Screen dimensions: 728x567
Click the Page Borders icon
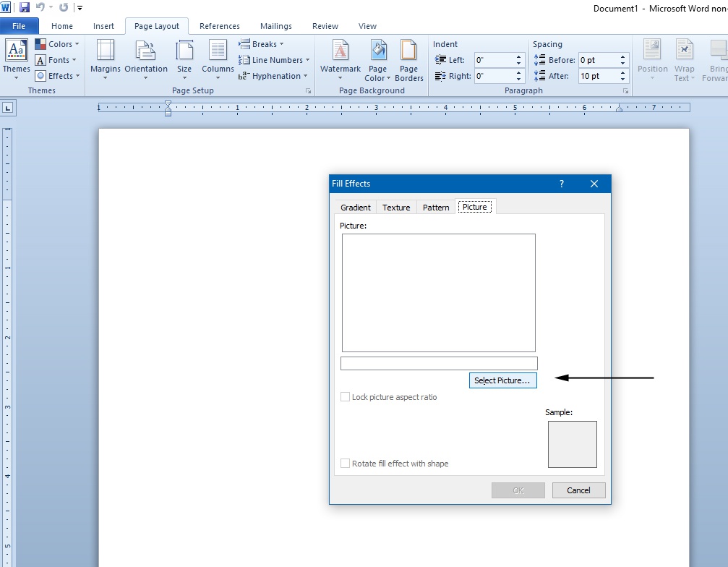point(408,50)
